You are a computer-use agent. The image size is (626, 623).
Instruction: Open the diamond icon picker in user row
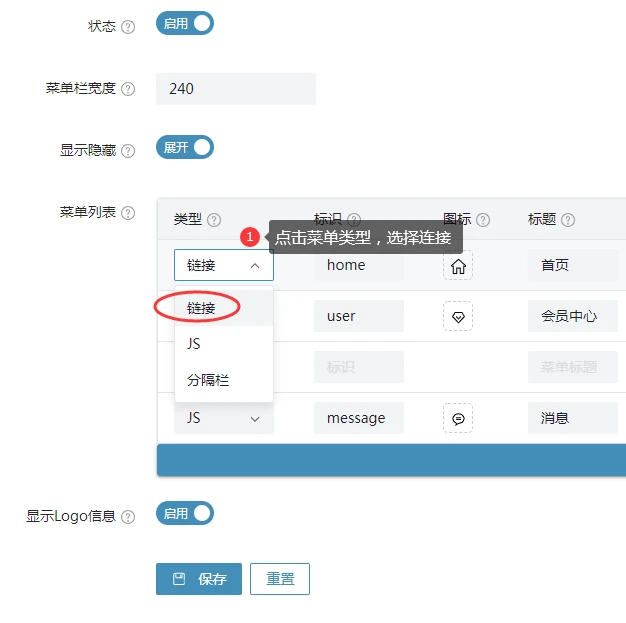pyautogui.click(x=458, y=316)
